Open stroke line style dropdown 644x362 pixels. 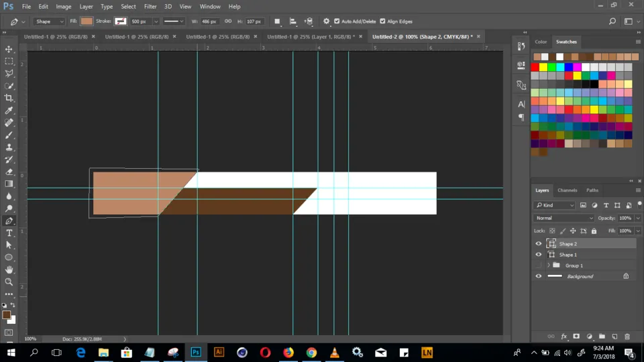(x=173, y=21)
